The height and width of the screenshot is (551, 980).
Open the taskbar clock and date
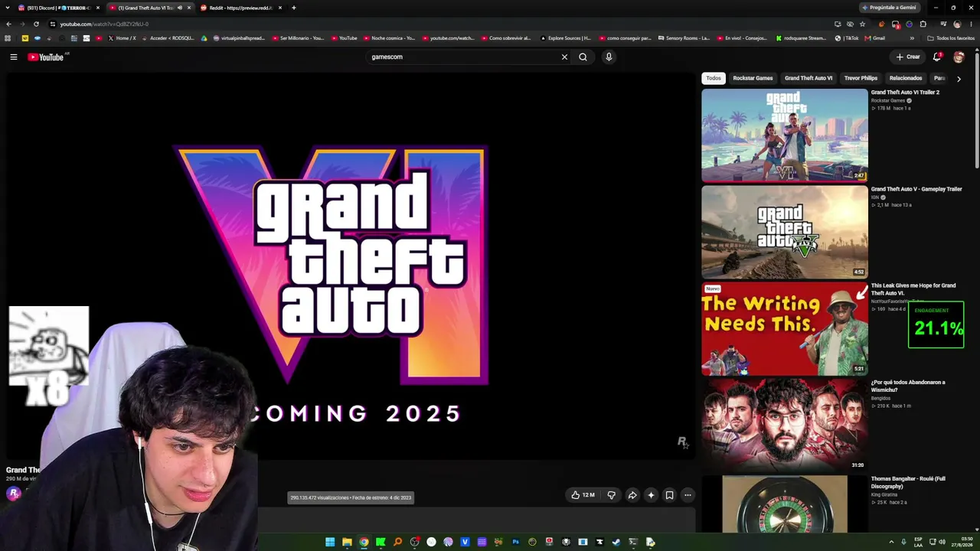pyautogui.click(x=963, y=542)
